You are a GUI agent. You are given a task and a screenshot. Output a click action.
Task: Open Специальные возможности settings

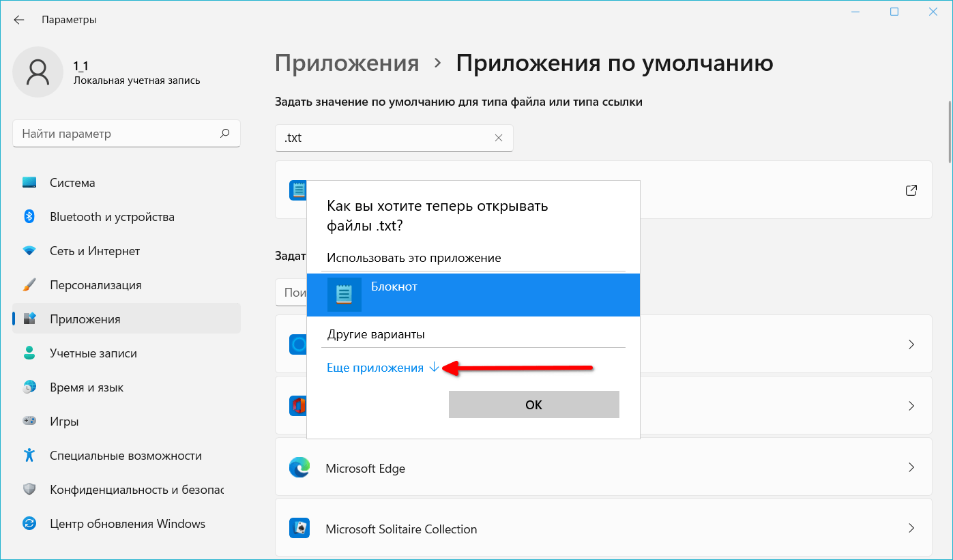point(126,456)
